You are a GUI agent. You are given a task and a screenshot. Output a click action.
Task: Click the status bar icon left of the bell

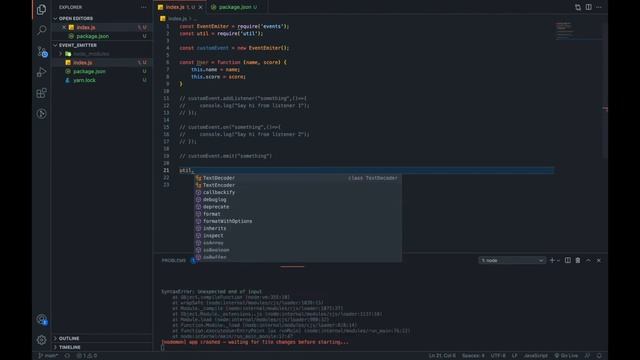click(x=587, y=356)
